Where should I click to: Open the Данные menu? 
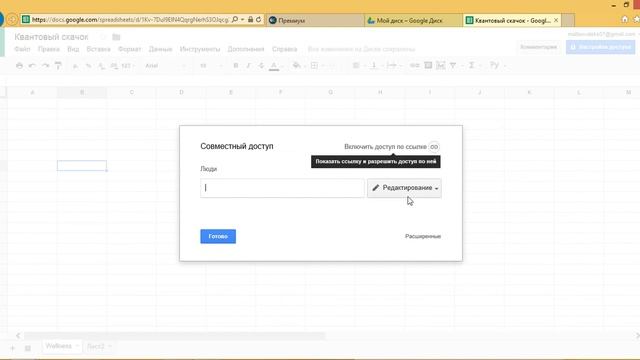point(160,49)
